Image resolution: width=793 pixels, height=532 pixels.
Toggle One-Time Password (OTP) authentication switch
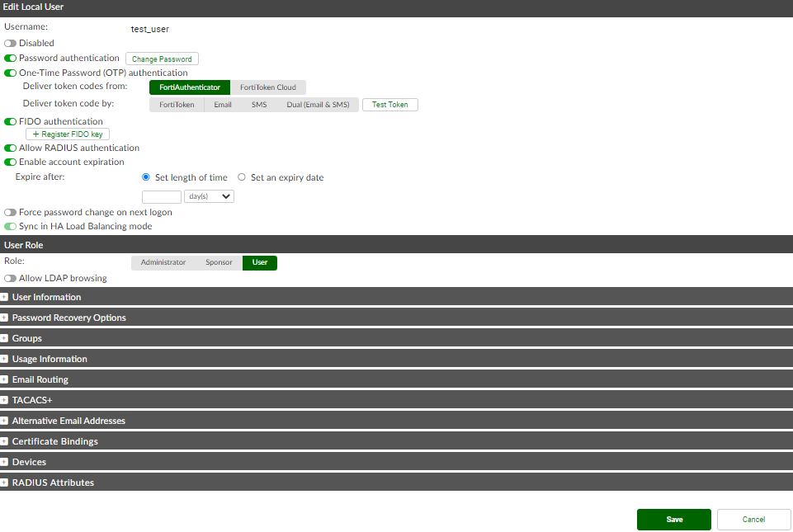point(10,73)
